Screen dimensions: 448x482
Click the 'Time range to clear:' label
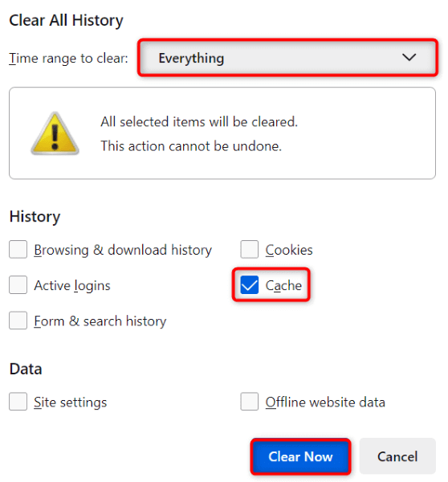tap(68, 58)
